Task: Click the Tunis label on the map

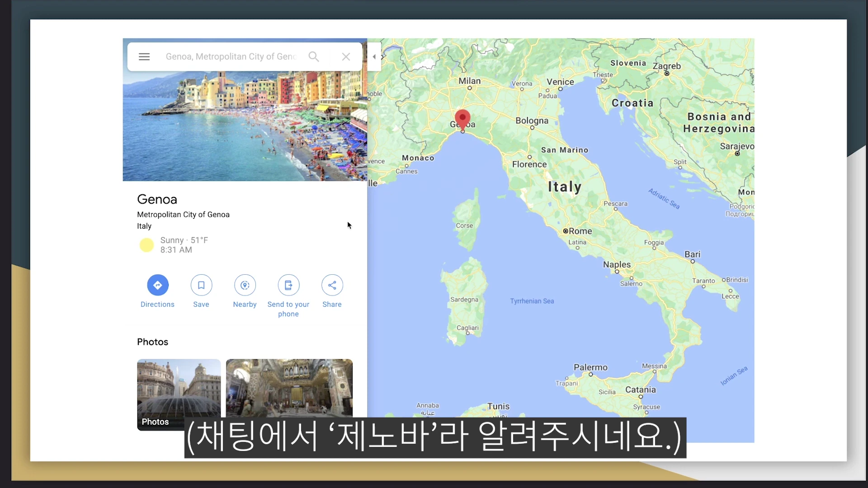Action: 498,406
